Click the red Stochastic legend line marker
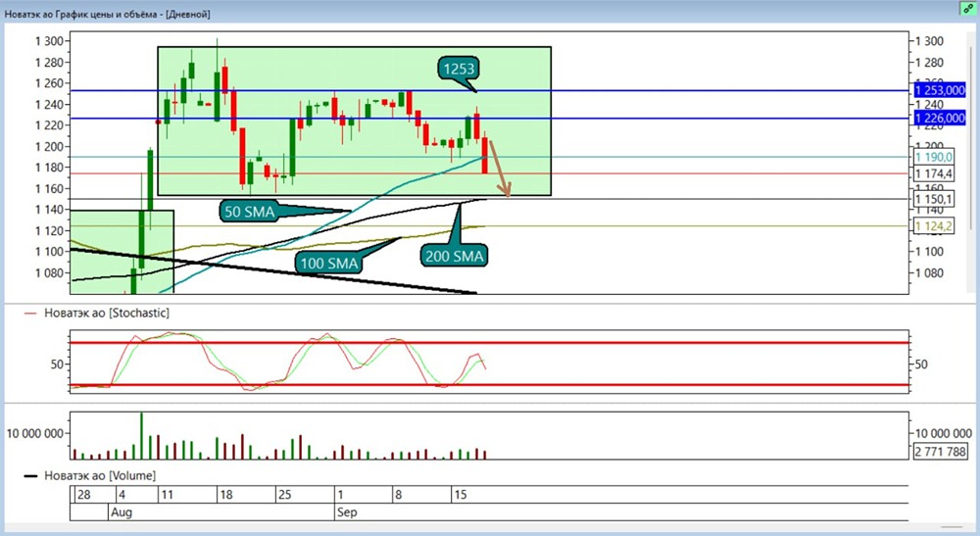The image size is (980, 536). point(30,313)
